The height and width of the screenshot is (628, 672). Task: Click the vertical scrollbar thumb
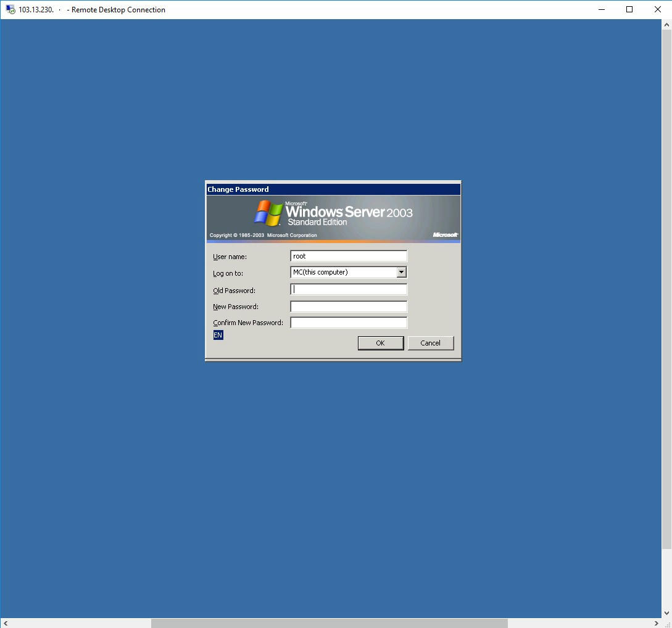[666, 289]
